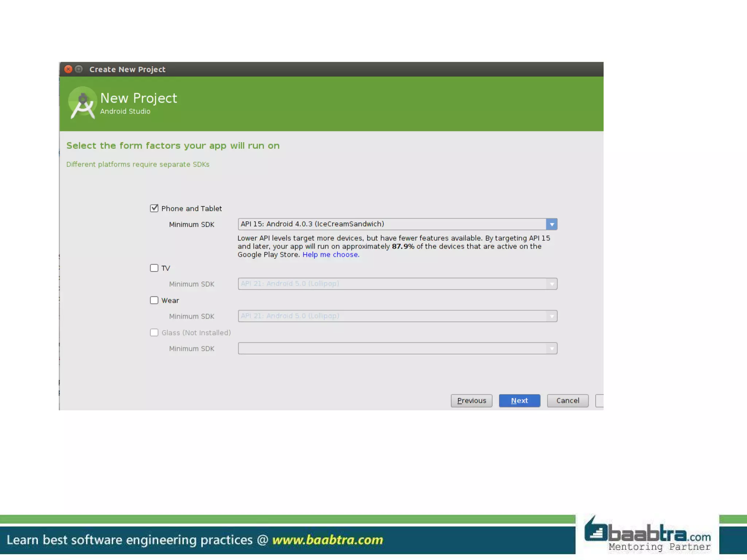The image size is (747, 560).
Task: Proceed with the Next button
Action: pos(519,401)
